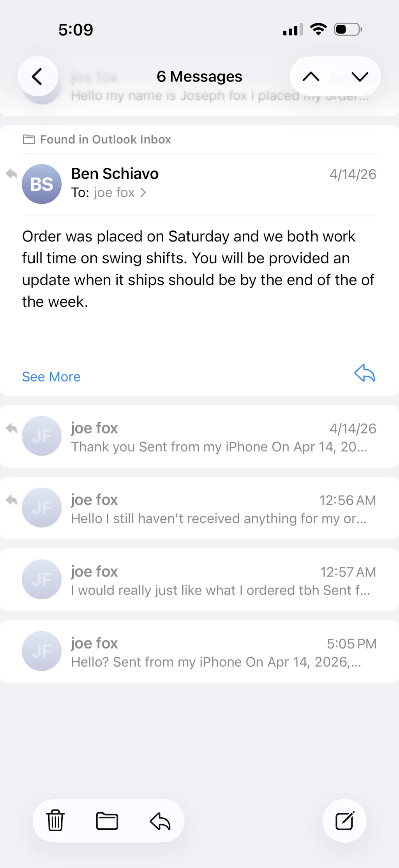399x868 pixels.
Task: Tap the 6 Messages thread title
Action: [x=199, y=76]
